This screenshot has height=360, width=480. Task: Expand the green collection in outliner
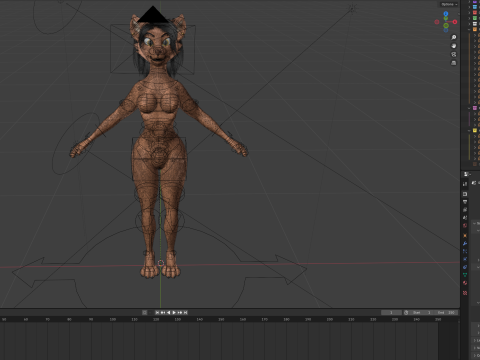(469, 18)
